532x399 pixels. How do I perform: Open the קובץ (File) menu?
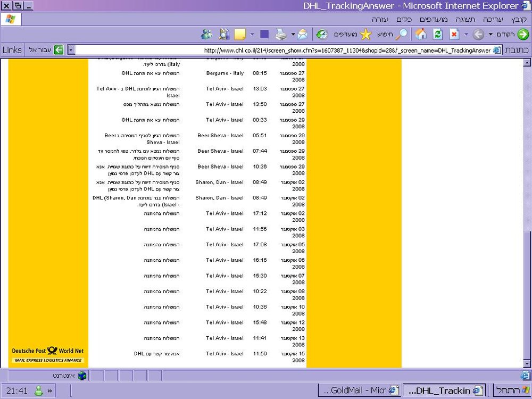coord(519,19)
